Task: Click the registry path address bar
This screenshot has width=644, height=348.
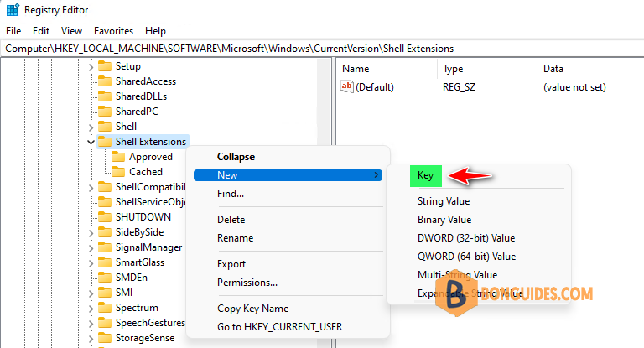Action: 322,49
